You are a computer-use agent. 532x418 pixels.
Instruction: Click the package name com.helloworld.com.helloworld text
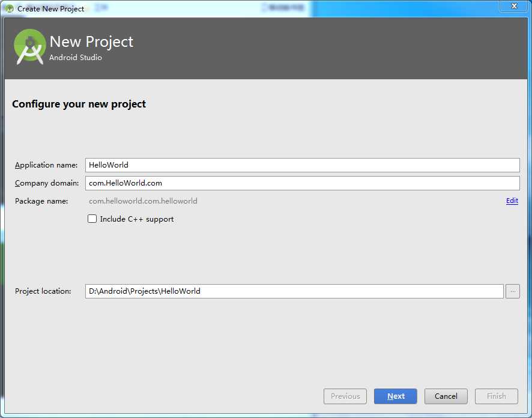143,201
